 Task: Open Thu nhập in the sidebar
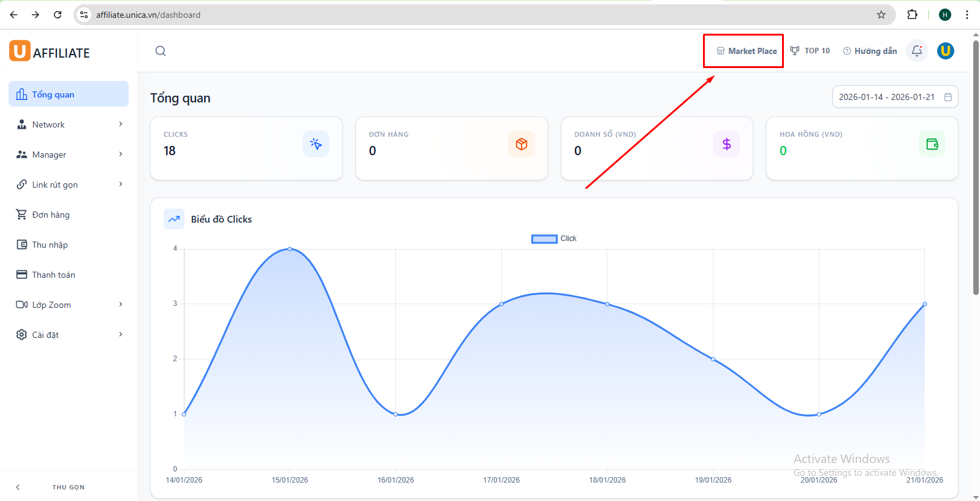50,245
